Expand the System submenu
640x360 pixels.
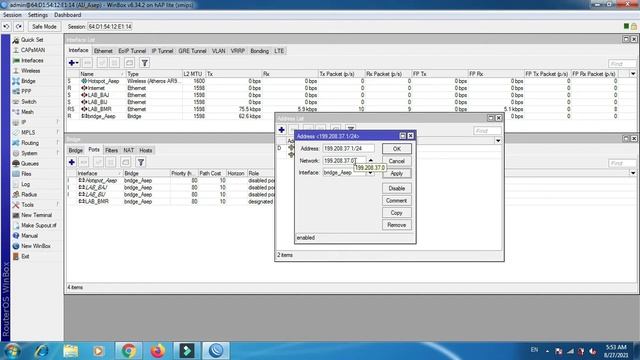pyautogui.click(x=58, y=153)
